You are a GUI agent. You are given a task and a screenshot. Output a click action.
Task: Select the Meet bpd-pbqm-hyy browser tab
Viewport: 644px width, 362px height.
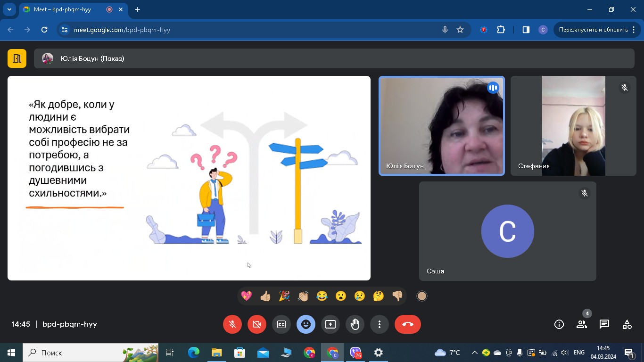66,9
